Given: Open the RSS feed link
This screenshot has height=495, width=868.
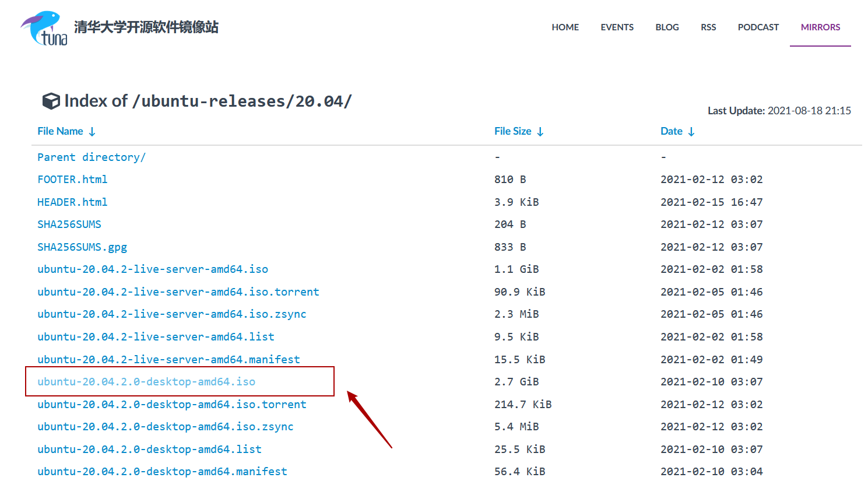Looking at the screenshot, I should coord(708,27).
